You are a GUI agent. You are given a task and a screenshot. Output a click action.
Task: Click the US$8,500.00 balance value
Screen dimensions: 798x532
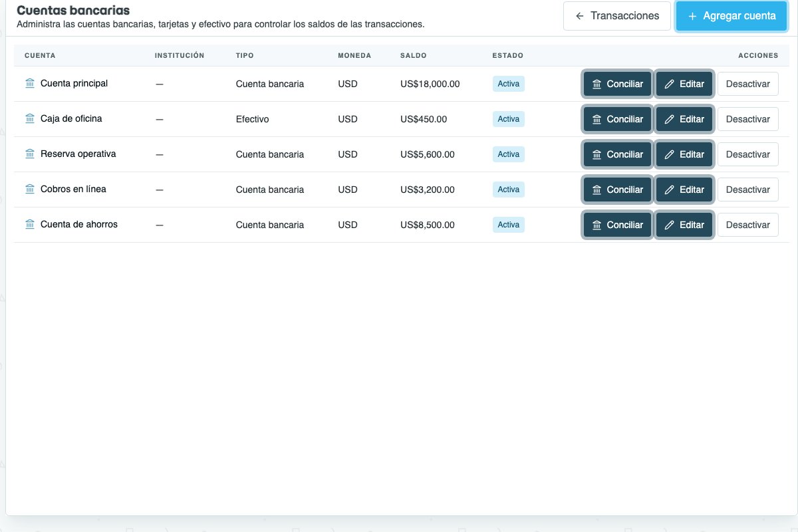pyautogui.click(x=428, y=225)
